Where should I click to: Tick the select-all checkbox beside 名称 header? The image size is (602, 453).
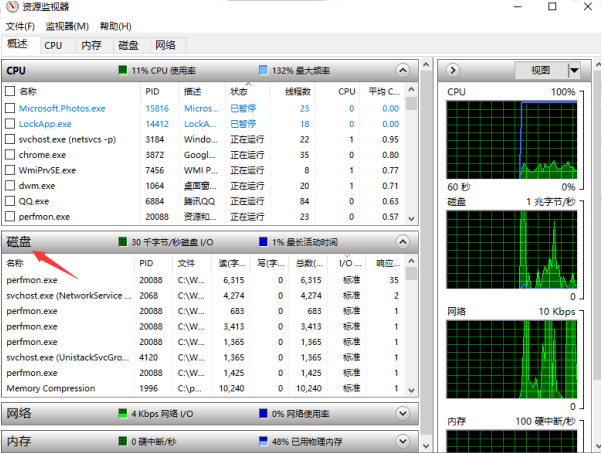(10, 91)
